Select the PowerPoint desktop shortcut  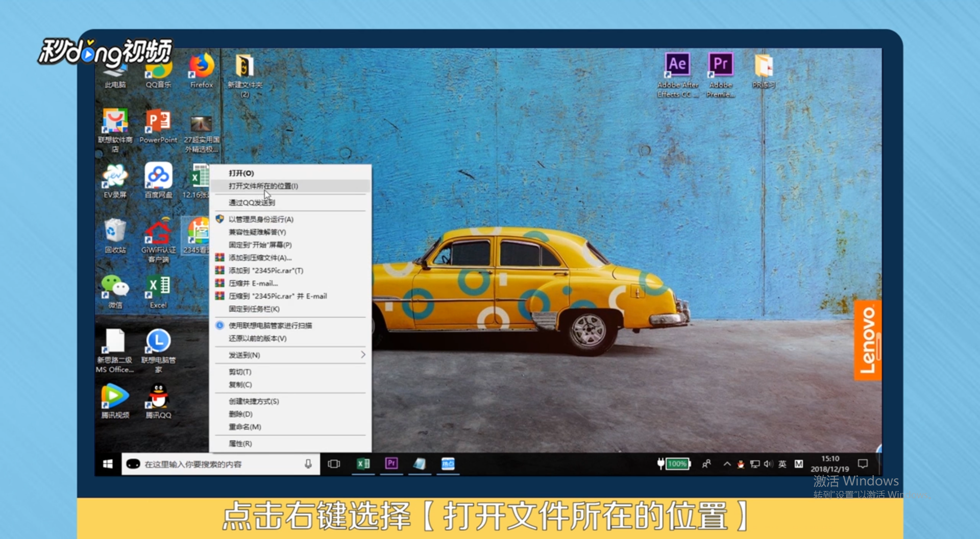tap(158, 126)
